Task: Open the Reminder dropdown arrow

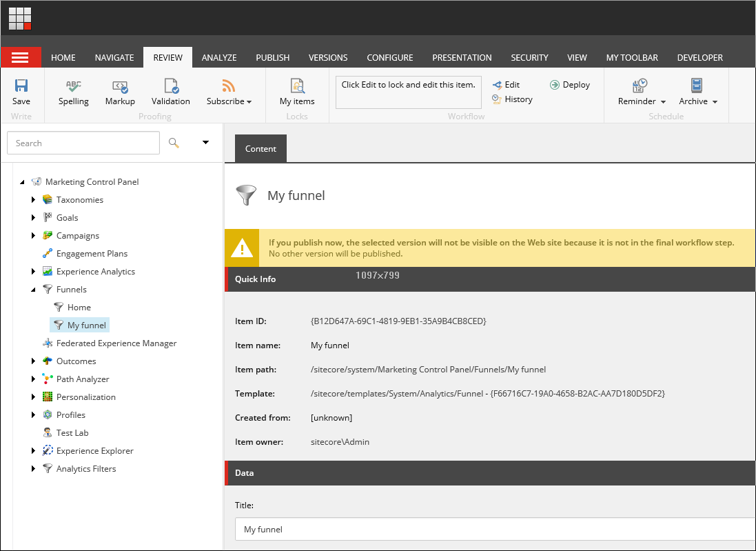Action: (664, 102)
